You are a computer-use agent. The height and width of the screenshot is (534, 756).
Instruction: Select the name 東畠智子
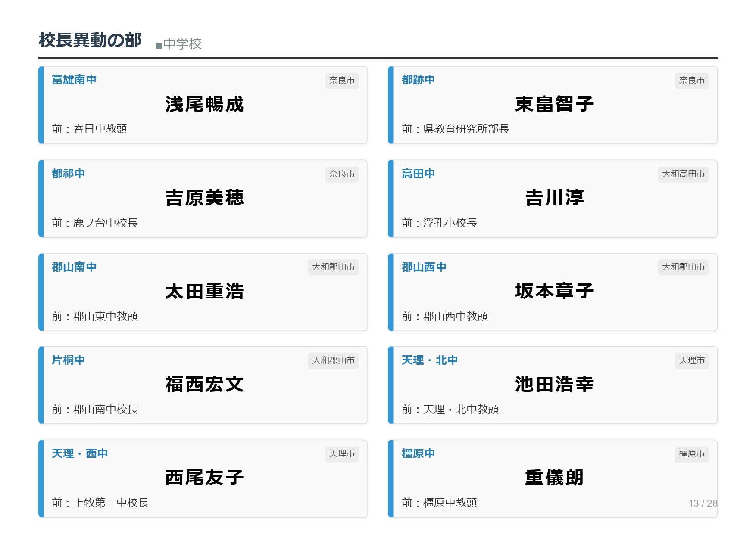[554, 104]
